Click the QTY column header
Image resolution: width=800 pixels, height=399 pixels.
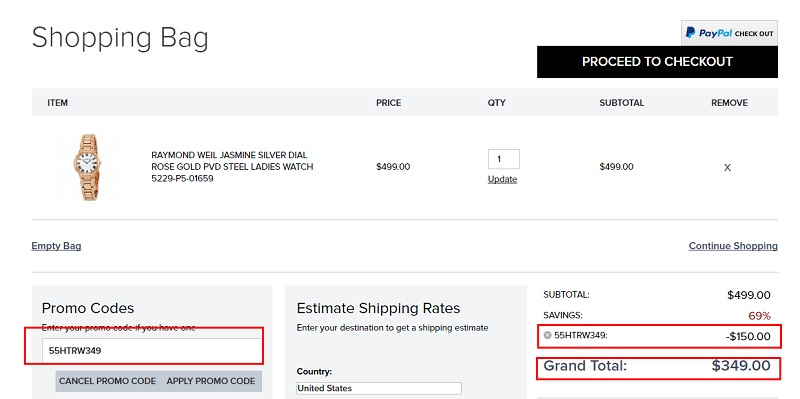click(x=496, y=103)
